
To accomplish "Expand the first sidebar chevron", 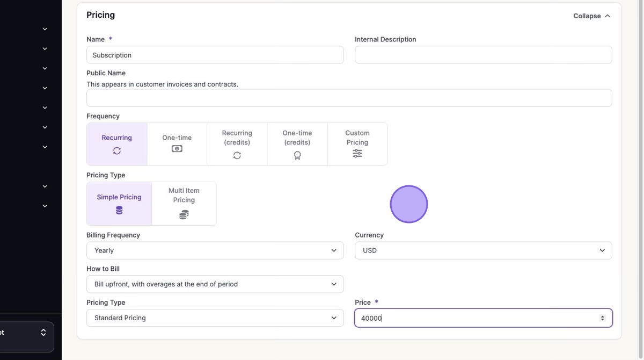I will click(45, 29).
